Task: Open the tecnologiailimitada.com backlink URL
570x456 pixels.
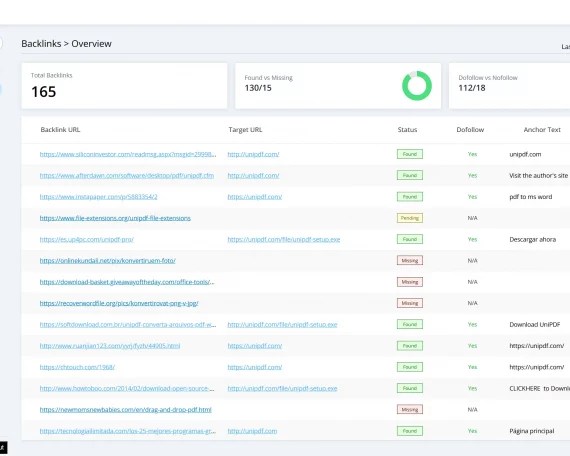Action: (x=128, y=431)
